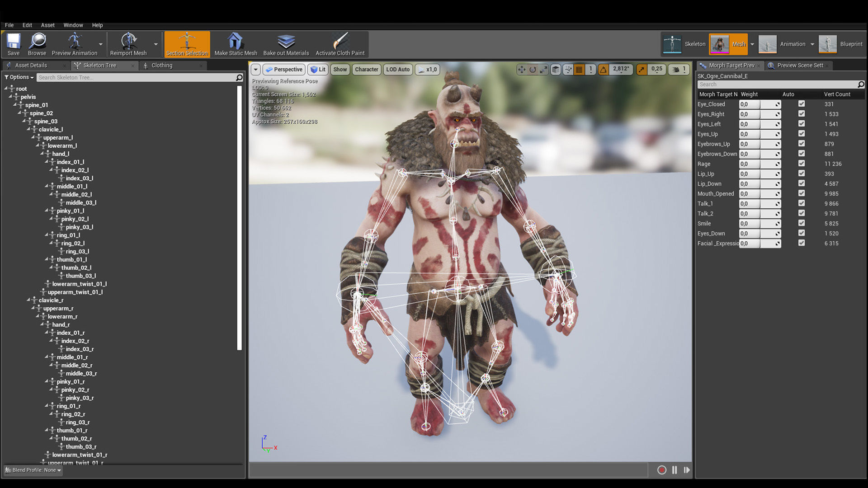Image resolution: width=868 pixels, height=488 pixels.
Task: Uncheck Auto for Rage morph target
Action: (802, 164)
